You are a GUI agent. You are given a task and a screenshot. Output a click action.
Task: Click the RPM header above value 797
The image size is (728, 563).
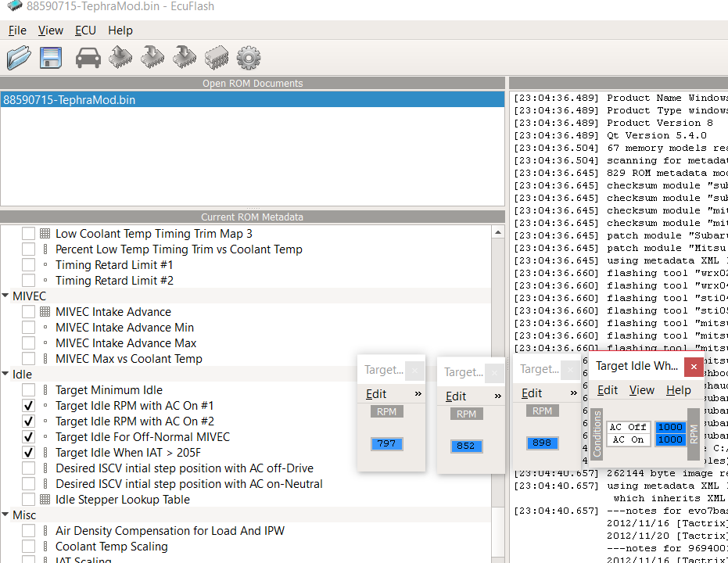tap(387, 411)
